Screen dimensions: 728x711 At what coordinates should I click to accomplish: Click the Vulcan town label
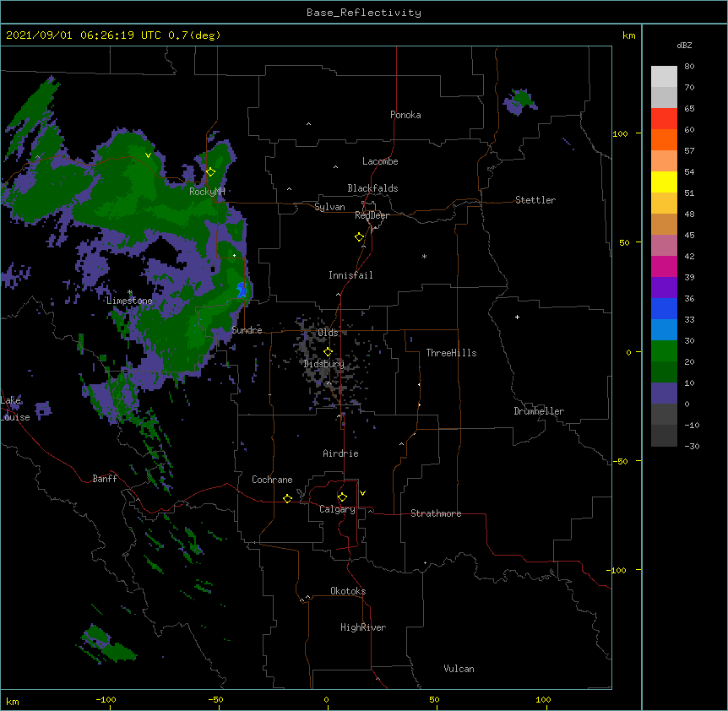(x=459, y=669)
